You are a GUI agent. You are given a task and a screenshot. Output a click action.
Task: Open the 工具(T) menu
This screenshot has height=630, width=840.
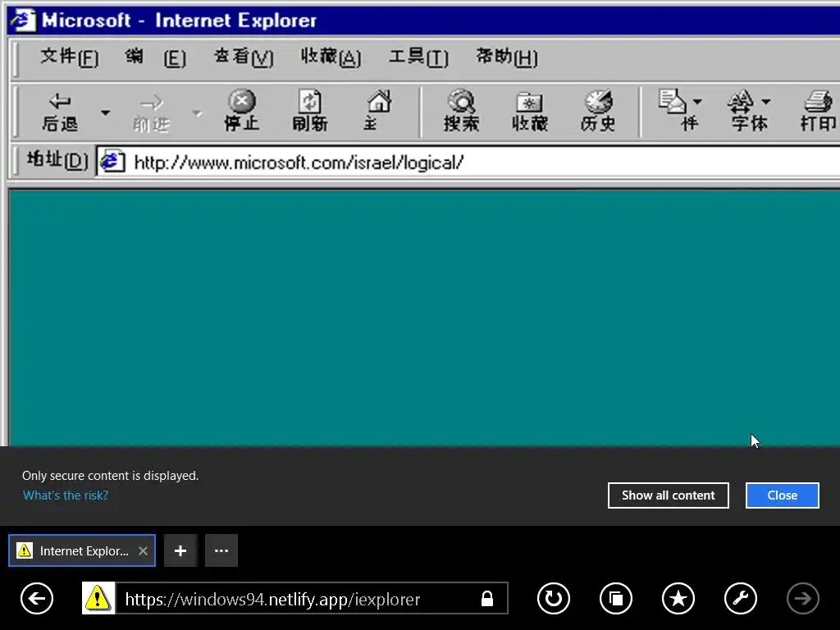[x=418, y=57]
